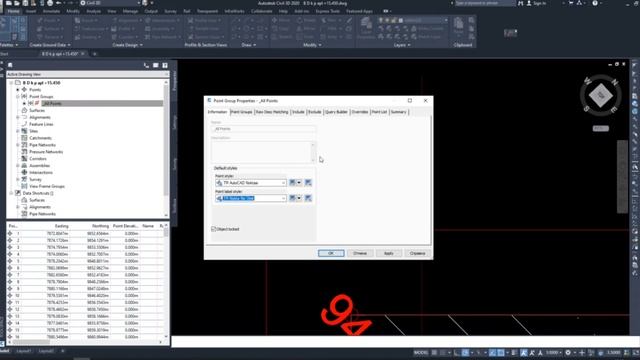Click the Apply button

tap(389, 253)
